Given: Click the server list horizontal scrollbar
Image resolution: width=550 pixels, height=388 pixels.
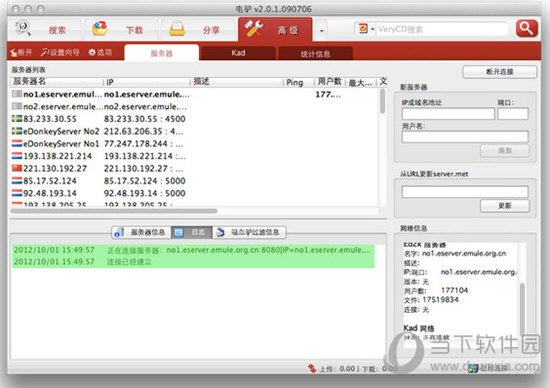Looking at the screenshot, I should pos(114,211).
